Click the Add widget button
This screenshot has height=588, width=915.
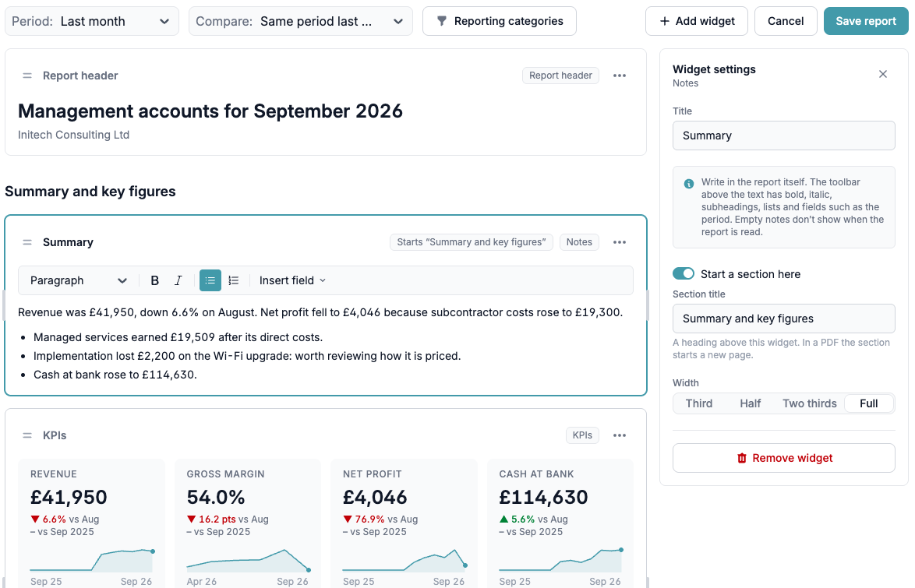697,22
